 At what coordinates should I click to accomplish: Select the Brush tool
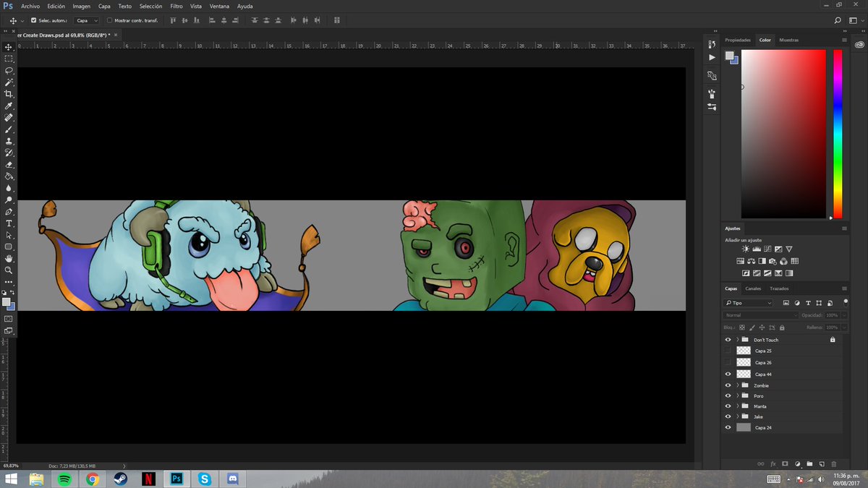pyautogui.click(x=9, y=128)
